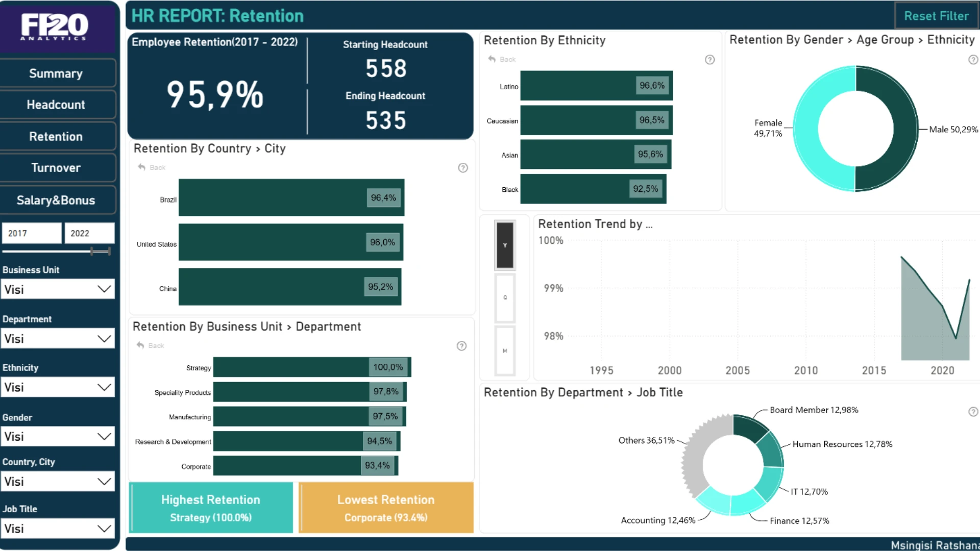This screenshot has width=980, height=551.
Task: Open the Ethnicity filter dropdown
Action: 58,387
